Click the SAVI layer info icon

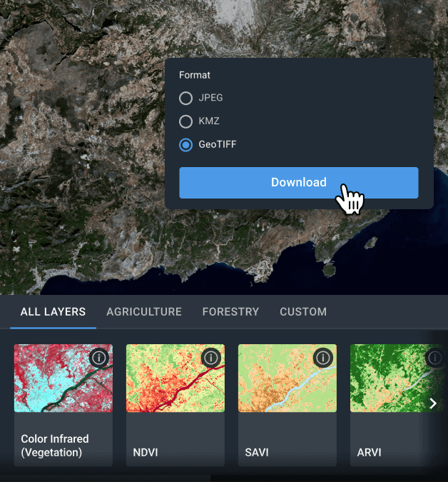(323, 357)
